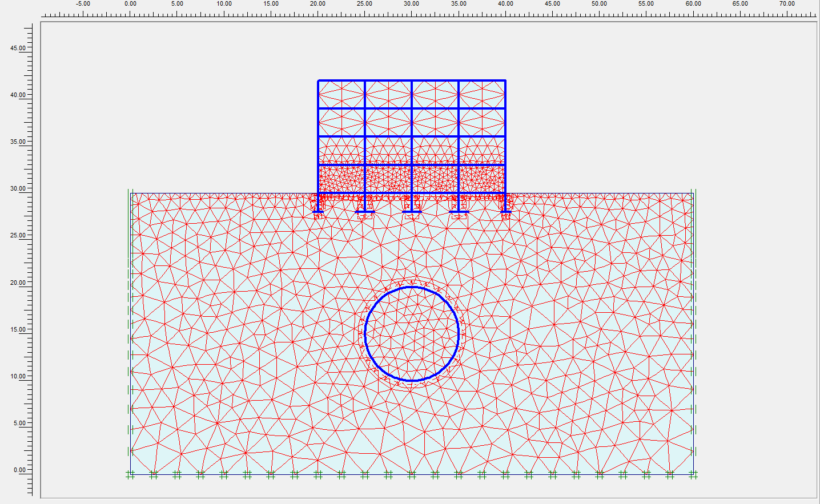This screenshot has width=820, height=504.
Task: Select the rightmost footing under the building
Action: pos(505,212)
